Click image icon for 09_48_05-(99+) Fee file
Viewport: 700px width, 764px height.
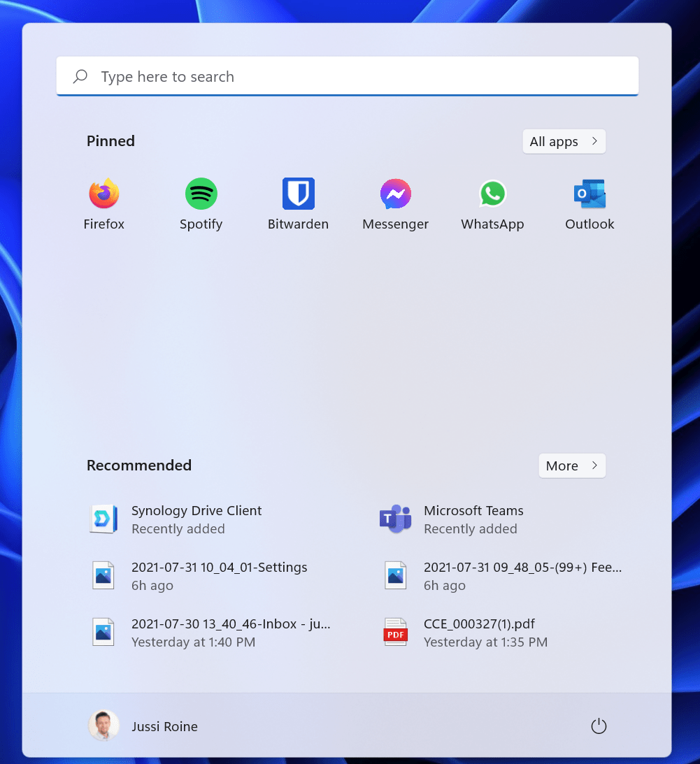(x=395, y=575)
